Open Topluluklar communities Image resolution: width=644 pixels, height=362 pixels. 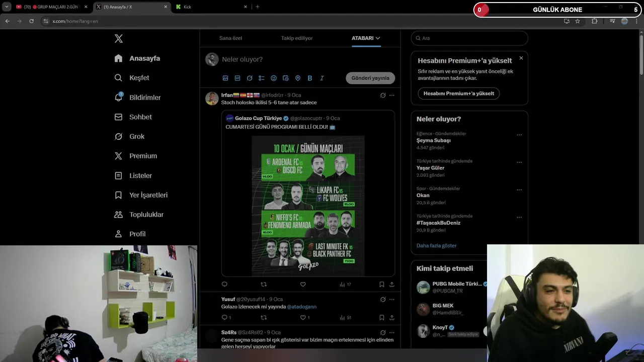coord(139,215)
